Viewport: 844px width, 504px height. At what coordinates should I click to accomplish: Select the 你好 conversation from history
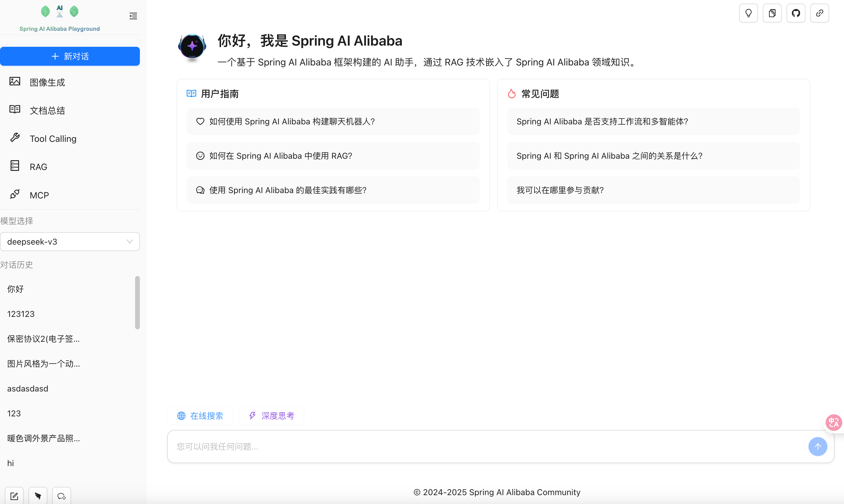point(15,289)
